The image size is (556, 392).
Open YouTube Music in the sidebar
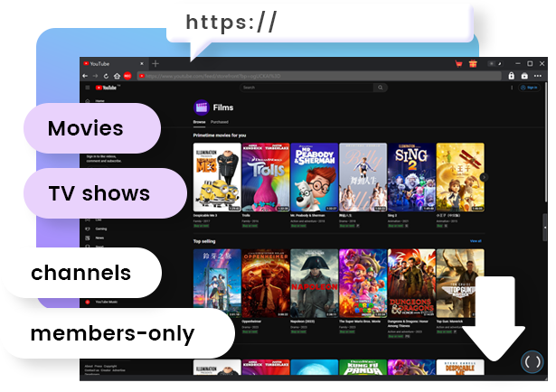101,302
